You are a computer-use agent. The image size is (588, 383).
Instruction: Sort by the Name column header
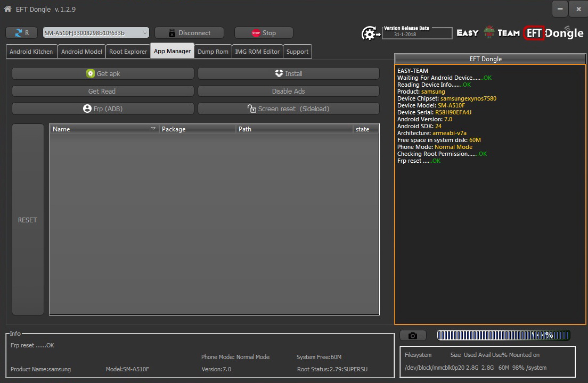(104, 129)
